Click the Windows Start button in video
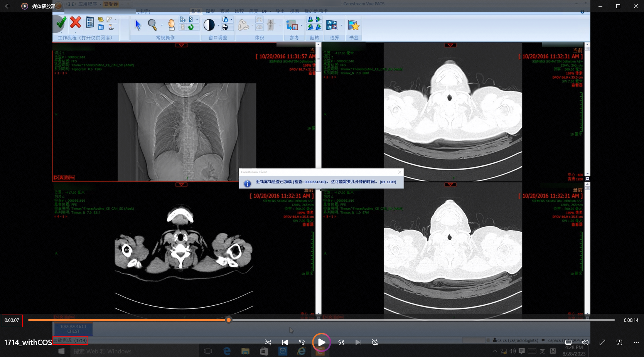Screen dimensions: 644x357 [61, 351]
